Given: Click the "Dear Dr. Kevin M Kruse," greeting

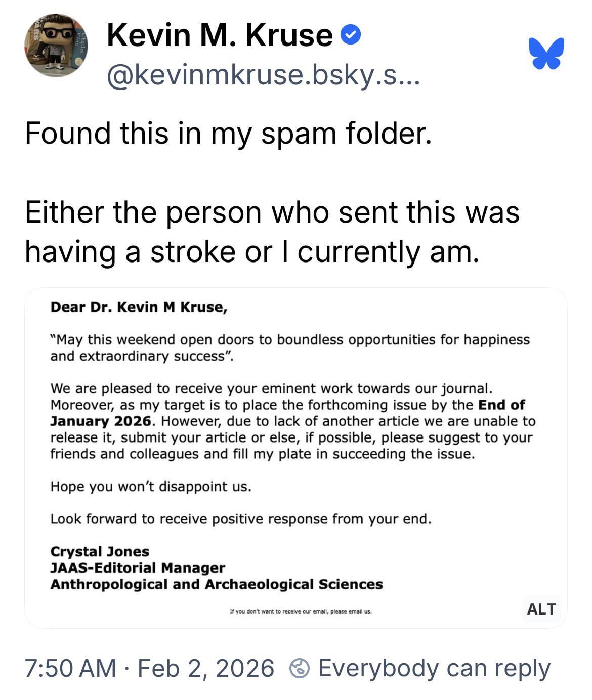Looking at the screenshot, I should (x=139, y=307).
